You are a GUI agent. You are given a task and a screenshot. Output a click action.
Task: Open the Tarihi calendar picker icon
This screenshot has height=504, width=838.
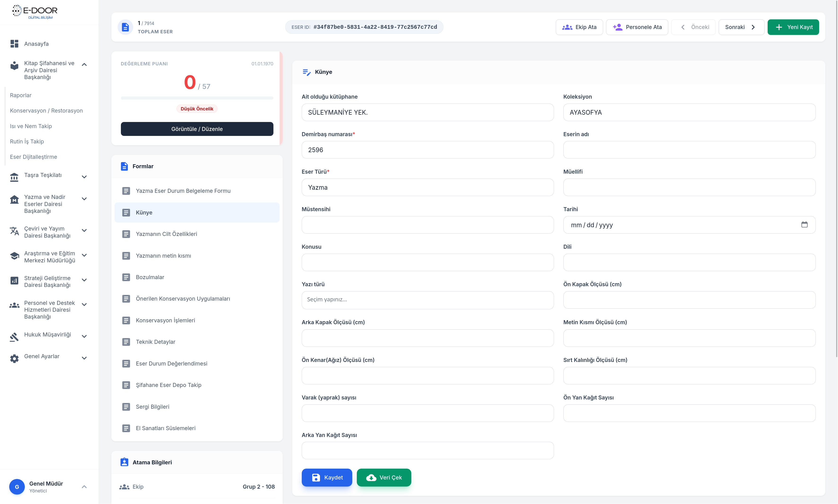pos(804,224)
